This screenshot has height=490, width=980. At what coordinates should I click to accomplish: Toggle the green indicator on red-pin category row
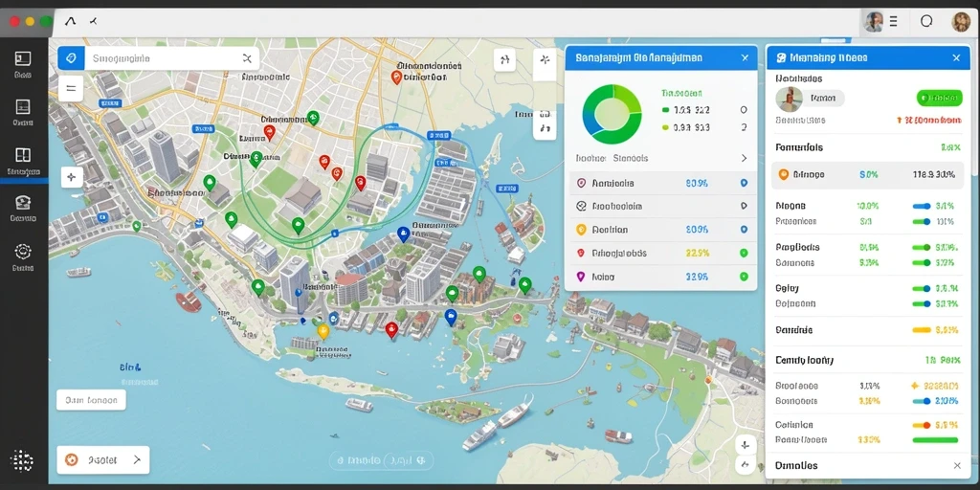pyautogui.click(x=743, y=253)
